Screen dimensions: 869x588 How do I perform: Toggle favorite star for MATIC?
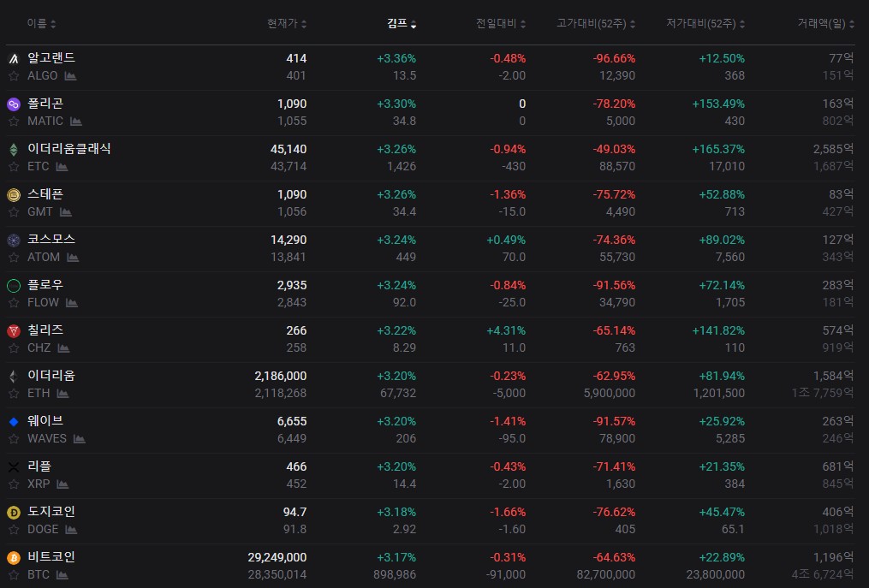tap(14, 122)
